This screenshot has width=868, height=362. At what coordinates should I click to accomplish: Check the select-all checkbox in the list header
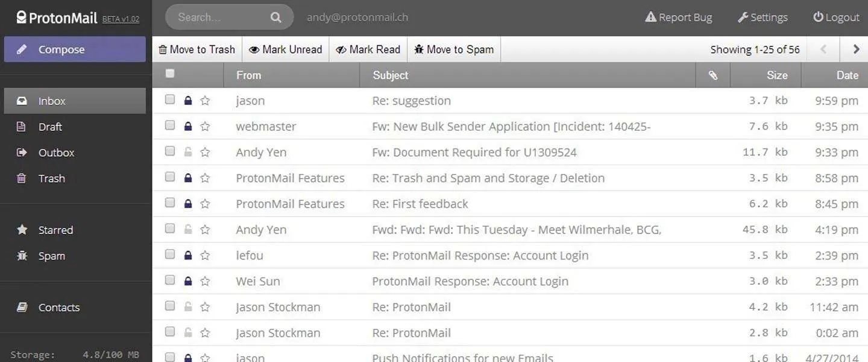170,72
